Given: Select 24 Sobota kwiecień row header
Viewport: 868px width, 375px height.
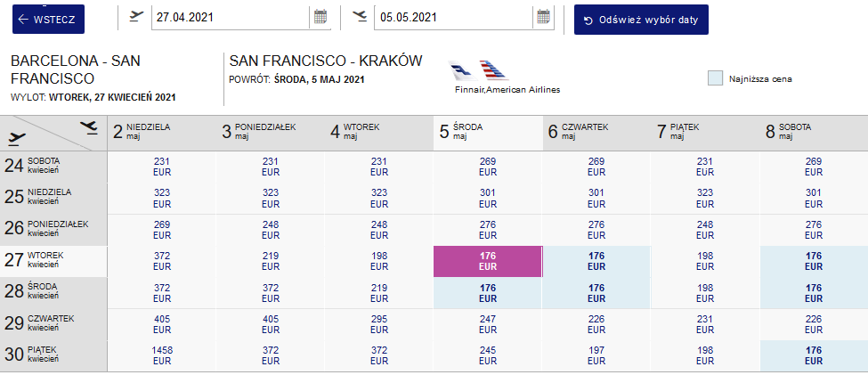Looking at the screenshot, I should click(x=53, y=167).
